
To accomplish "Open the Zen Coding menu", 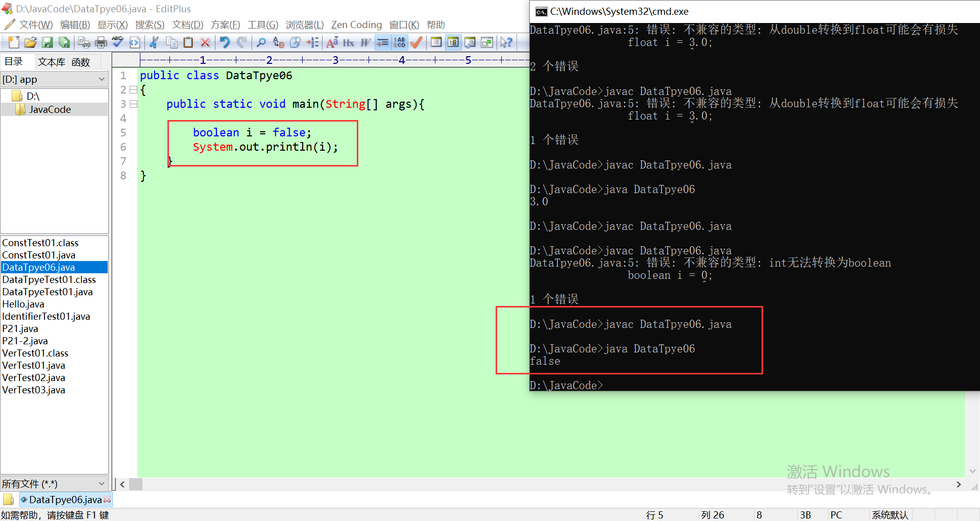I will pyautogui.click(x=356, y=25).
